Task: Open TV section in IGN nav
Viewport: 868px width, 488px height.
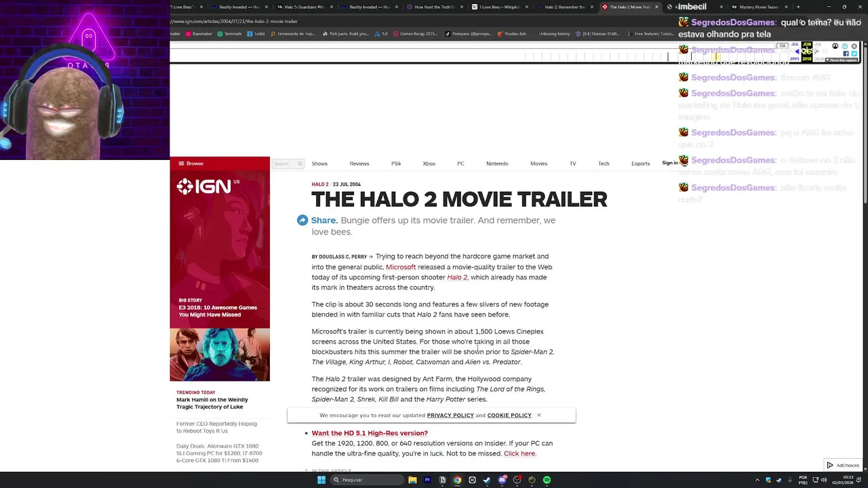Action: [x=573, y=163]
